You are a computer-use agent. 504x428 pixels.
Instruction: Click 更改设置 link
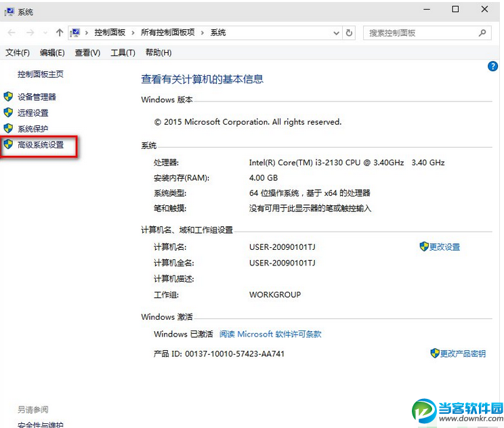point(444,247)
